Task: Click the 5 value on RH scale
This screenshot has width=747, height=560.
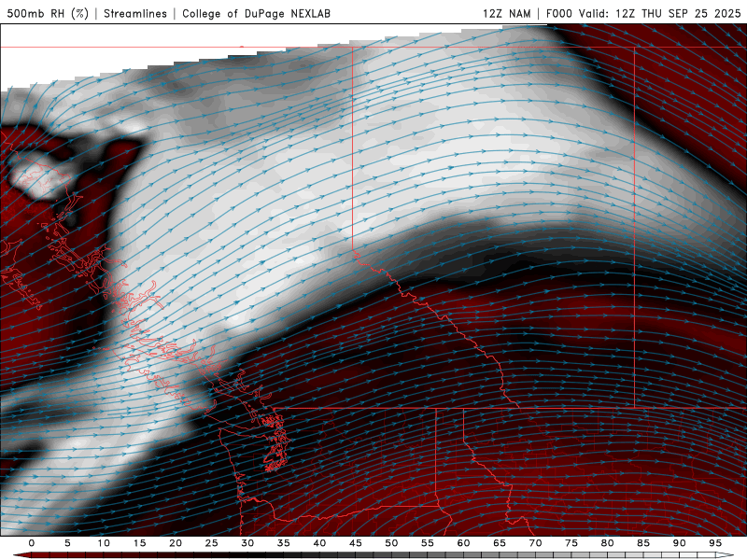Action: click(x=67, y=543)
